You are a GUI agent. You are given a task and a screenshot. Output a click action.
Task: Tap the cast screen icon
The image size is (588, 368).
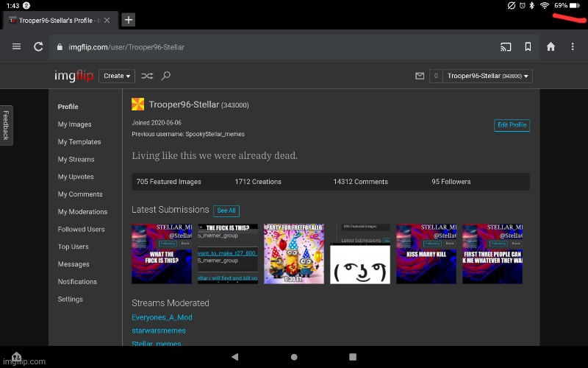(506, 47)
